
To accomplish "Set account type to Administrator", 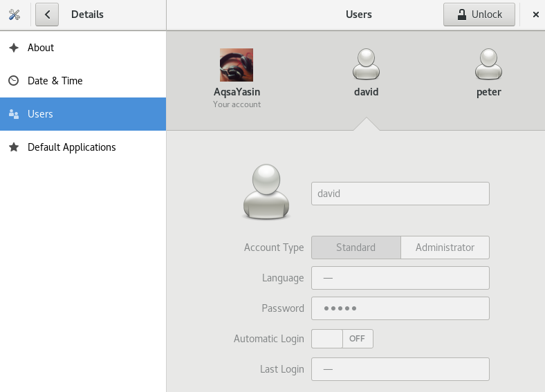I will 445,248.
